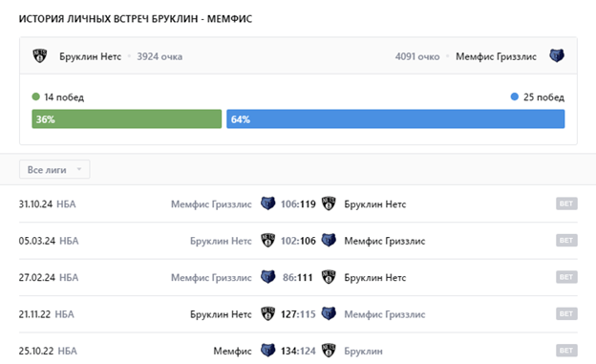Click BET button for the 31.10.24 game
Viewport: 596px width, 364px height.
(x=566, y=203)
